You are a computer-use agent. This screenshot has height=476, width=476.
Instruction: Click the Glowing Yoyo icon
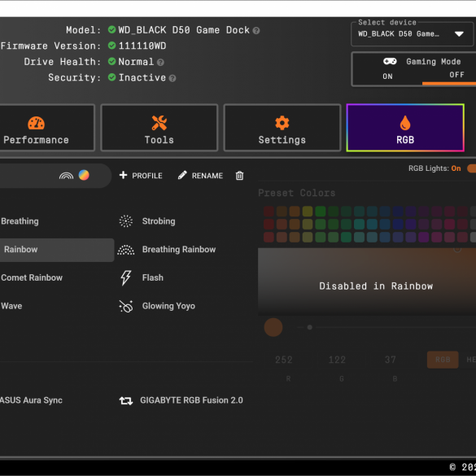tap(125, 306)
